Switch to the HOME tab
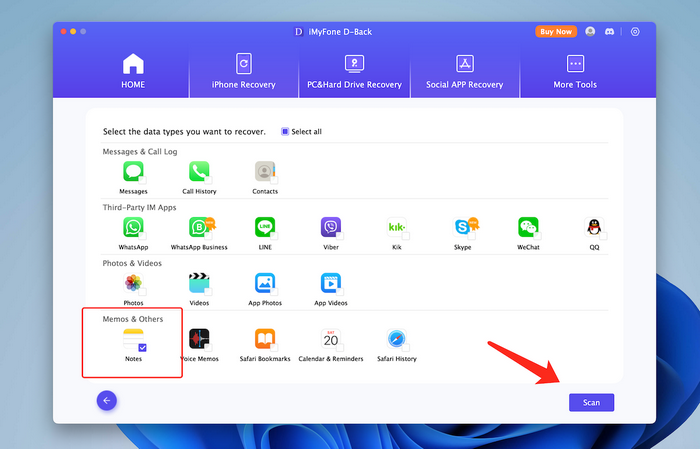Viewport: 700px width, 449px height. tap(133, 71)
